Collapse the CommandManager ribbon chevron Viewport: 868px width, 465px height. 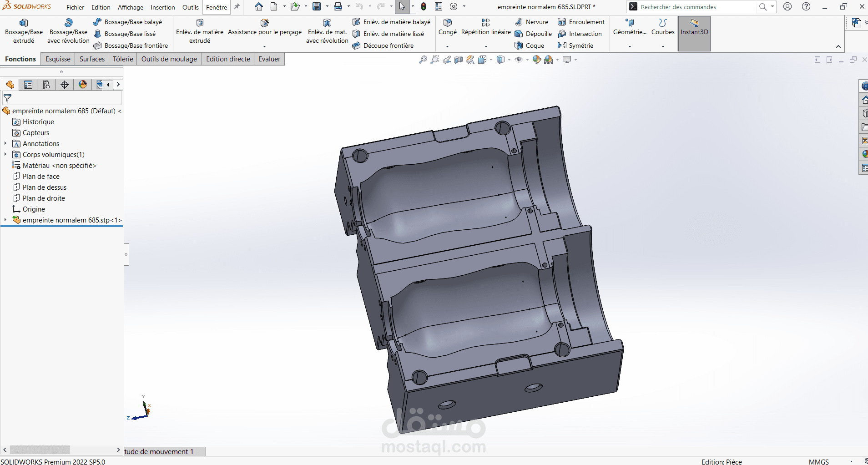[838, 46]
